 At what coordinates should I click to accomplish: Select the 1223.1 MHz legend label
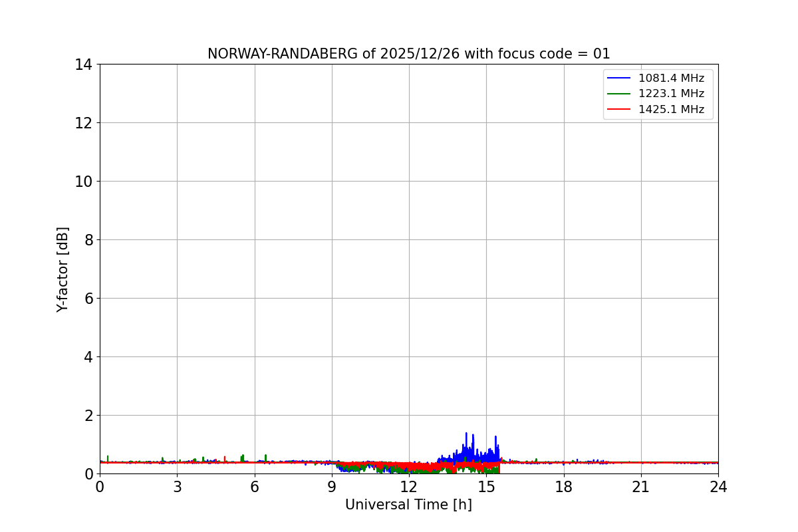[x=671, y=94]
